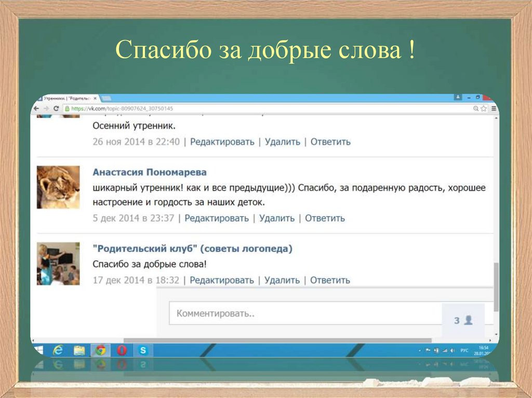Click the zoom magnifier icon in the address bar
This screenshot has width=532, height=398.
475,108
